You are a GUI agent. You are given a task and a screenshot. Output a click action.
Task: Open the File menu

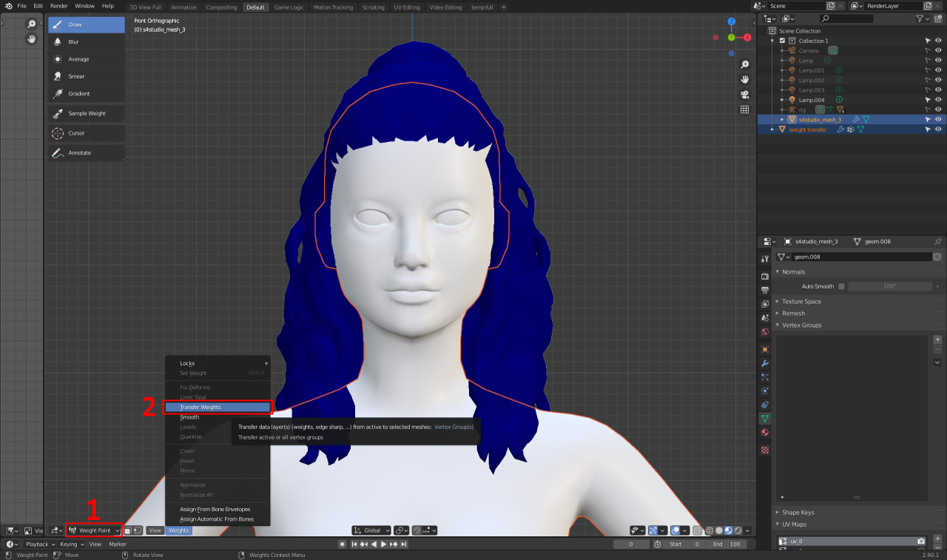coord(22,6)
